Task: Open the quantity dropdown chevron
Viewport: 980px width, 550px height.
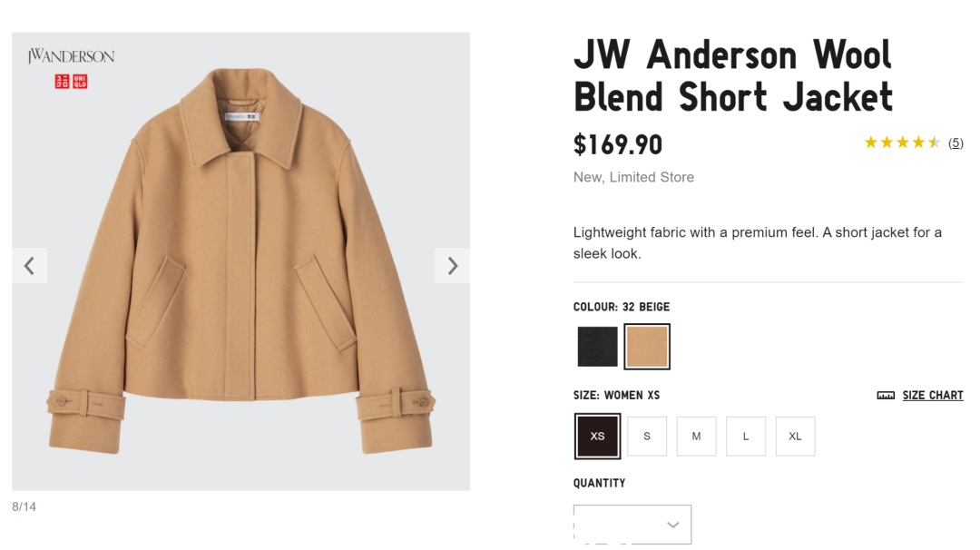Action: (673, 525)
